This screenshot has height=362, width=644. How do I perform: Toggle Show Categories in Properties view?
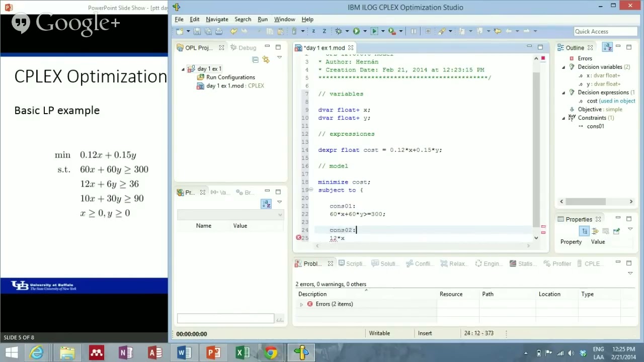584,231
